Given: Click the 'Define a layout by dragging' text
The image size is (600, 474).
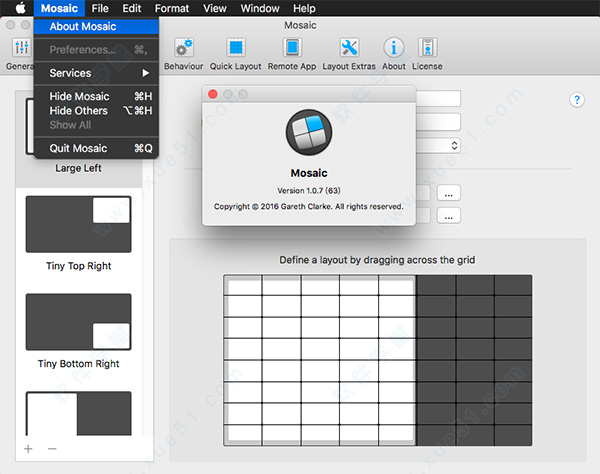Looking at the screenshot, I should point(377,260).
